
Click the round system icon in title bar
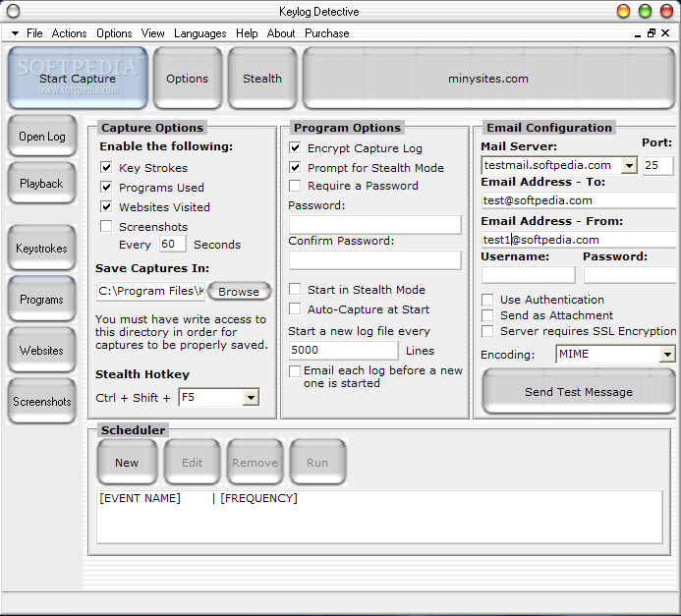pos(14,11)
